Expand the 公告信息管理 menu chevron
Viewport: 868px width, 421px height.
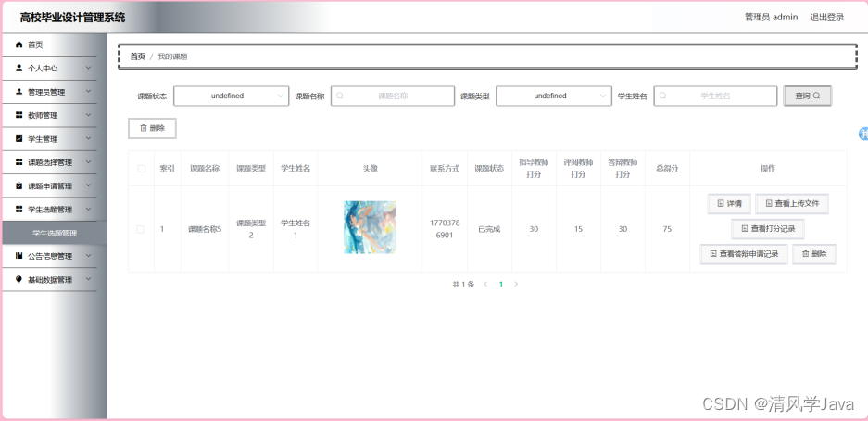coord(89,256)
